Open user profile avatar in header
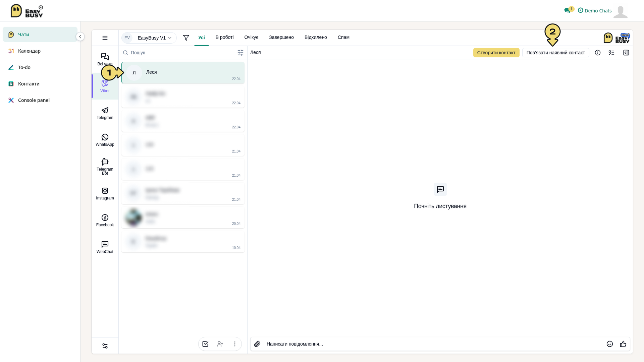 [621, 12]
